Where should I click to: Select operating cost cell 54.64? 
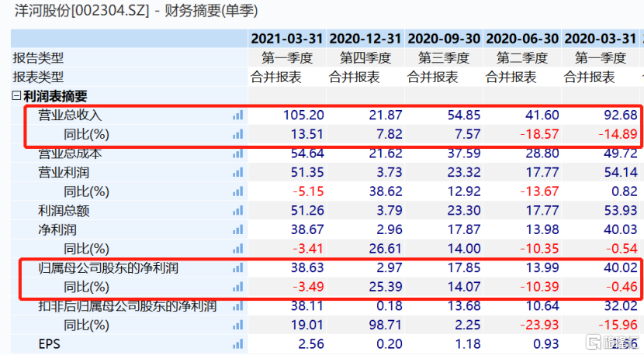[307, 153]
